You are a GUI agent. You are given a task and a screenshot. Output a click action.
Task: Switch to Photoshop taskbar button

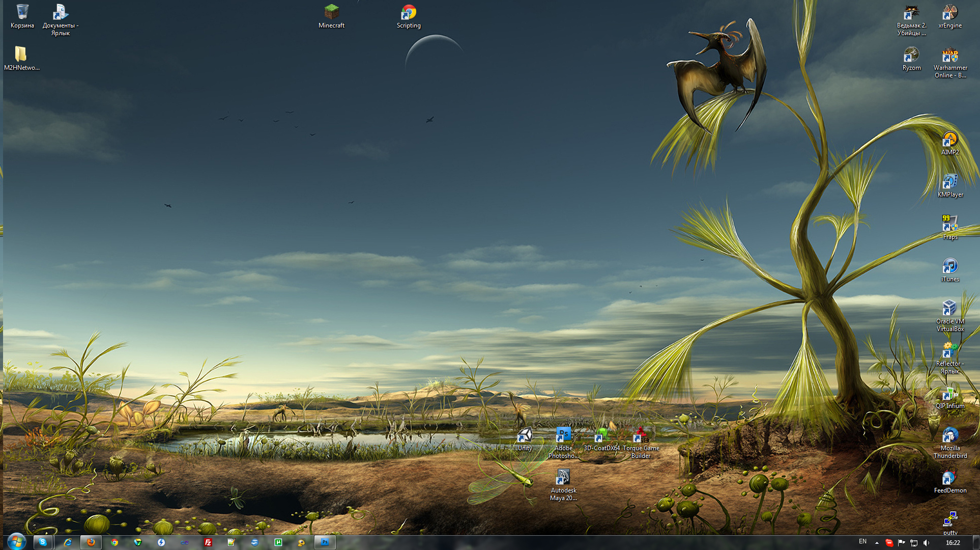325,542
